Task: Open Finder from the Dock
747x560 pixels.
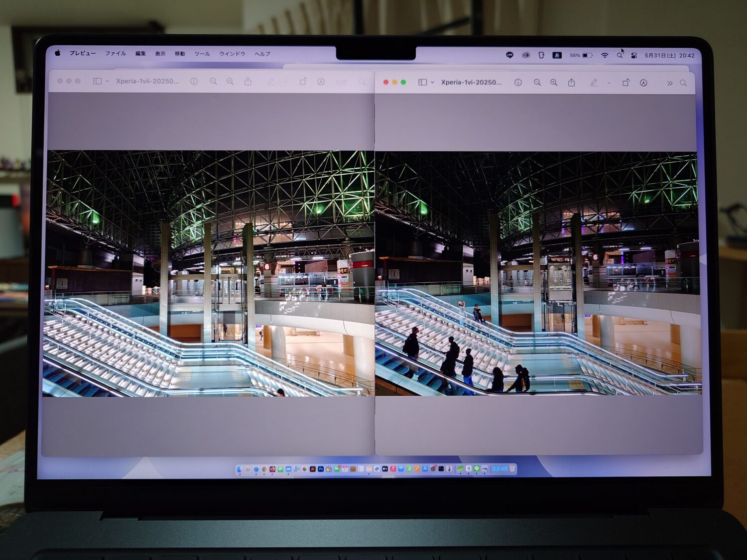Action: [x=240, y=469]
